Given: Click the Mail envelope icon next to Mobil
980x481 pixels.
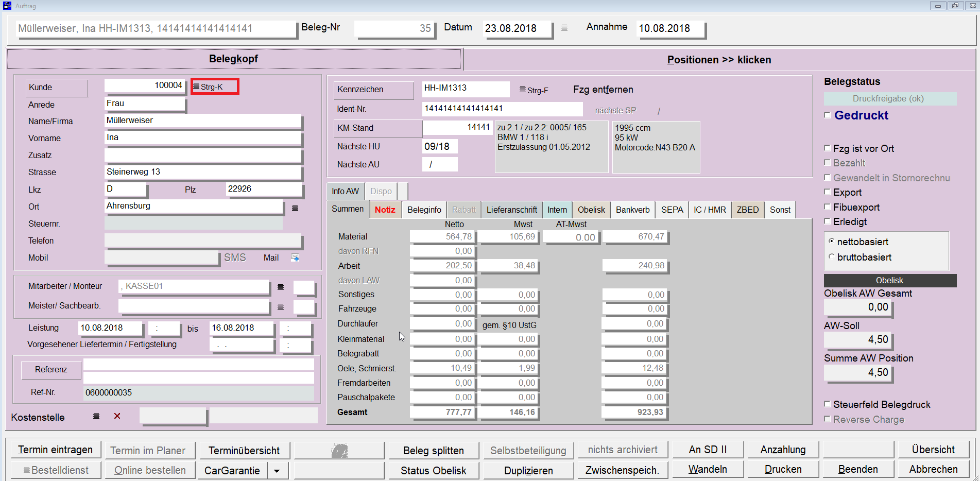Looking at the screenshot, I should (295, 257).
